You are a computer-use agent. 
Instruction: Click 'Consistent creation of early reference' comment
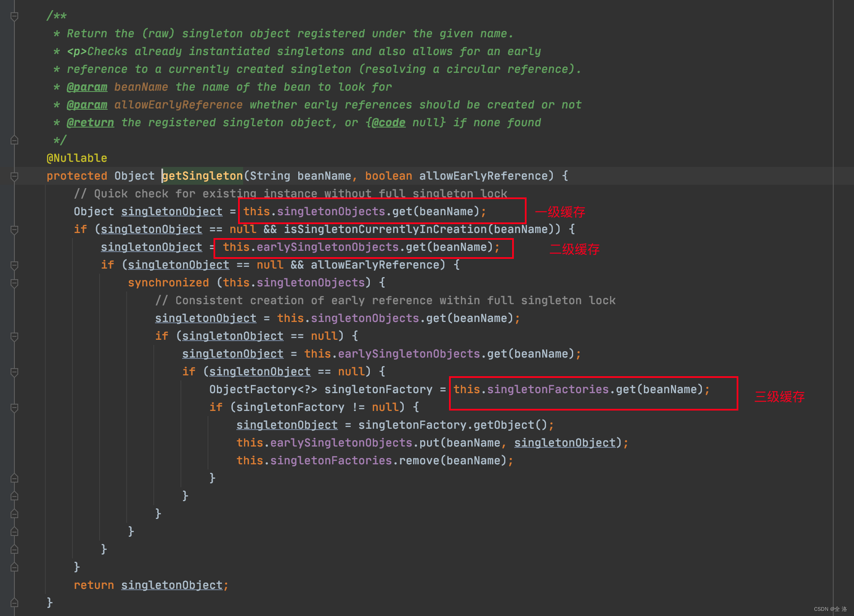(x=385, y=300)
